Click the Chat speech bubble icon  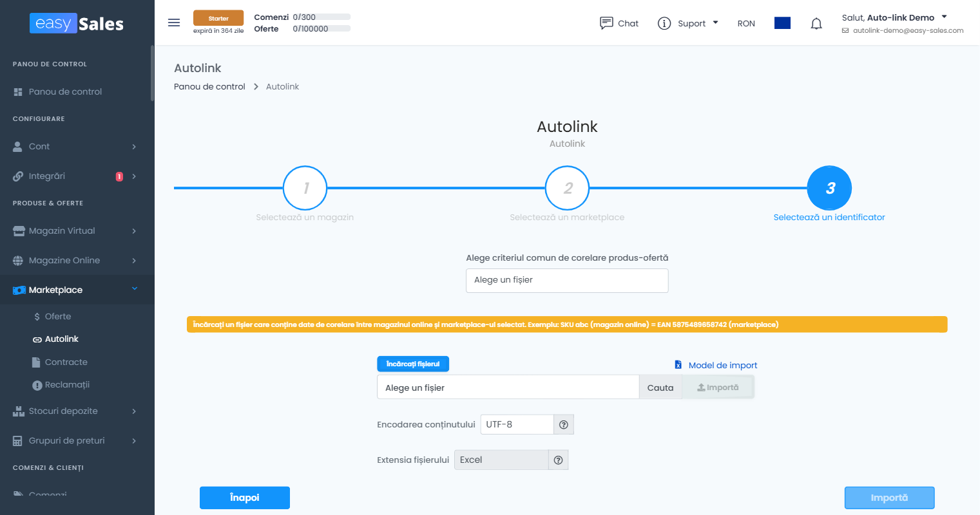click(x=606, y=23)
